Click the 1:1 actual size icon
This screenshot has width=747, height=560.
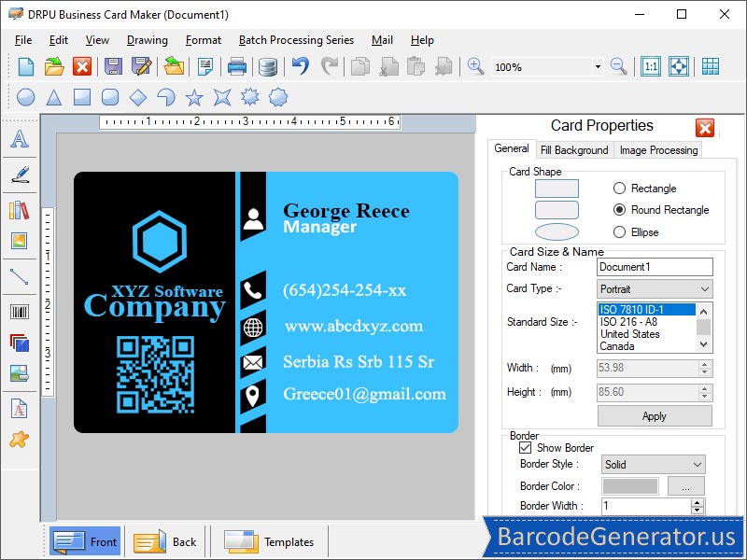click(x=651, y=66)
